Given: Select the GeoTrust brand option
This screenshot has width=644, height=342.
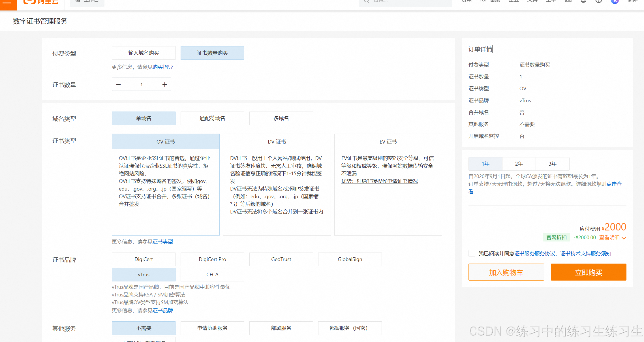Looking at the screenshot, I should [x=281, y=259].
